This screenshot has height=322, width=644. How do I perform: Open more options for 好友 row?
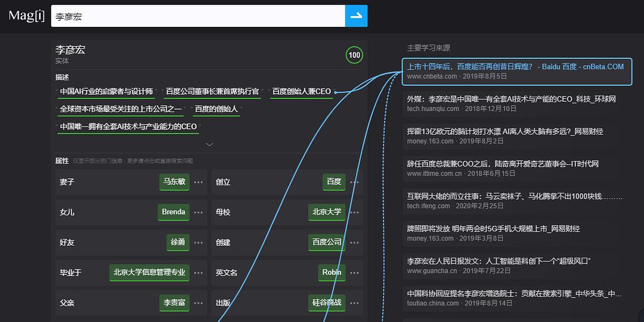[199, 243]
